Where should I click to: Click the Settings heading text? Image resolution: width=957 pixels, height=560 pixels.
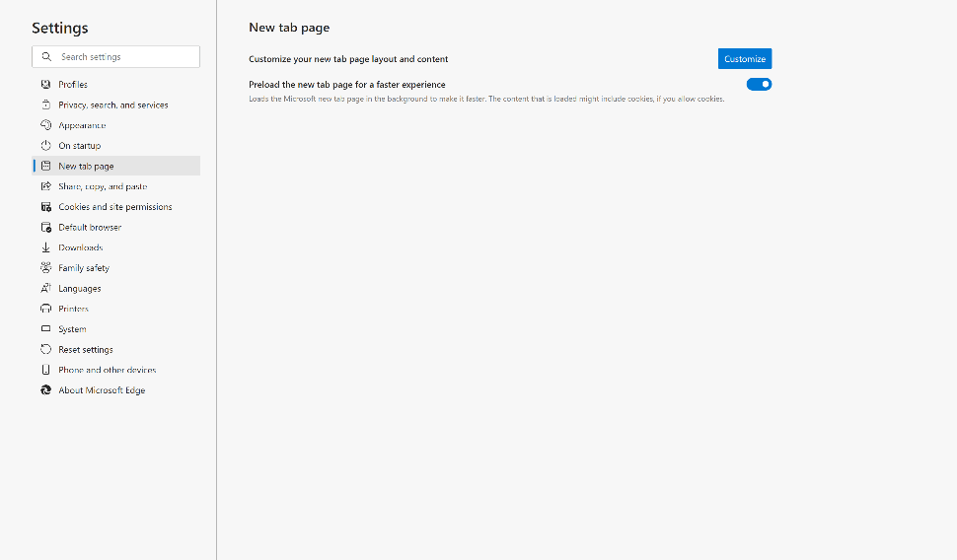click(60, 28)
